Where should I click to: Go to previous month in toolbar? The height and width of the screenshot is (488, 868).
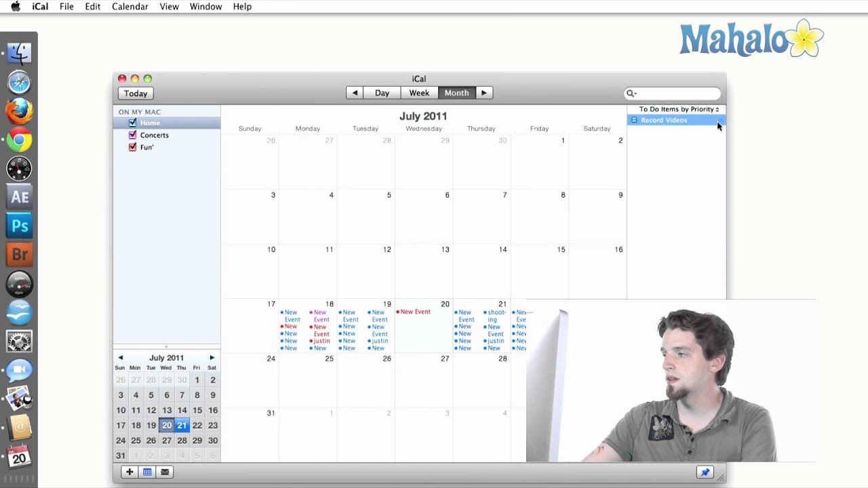[x=355, y=93]
